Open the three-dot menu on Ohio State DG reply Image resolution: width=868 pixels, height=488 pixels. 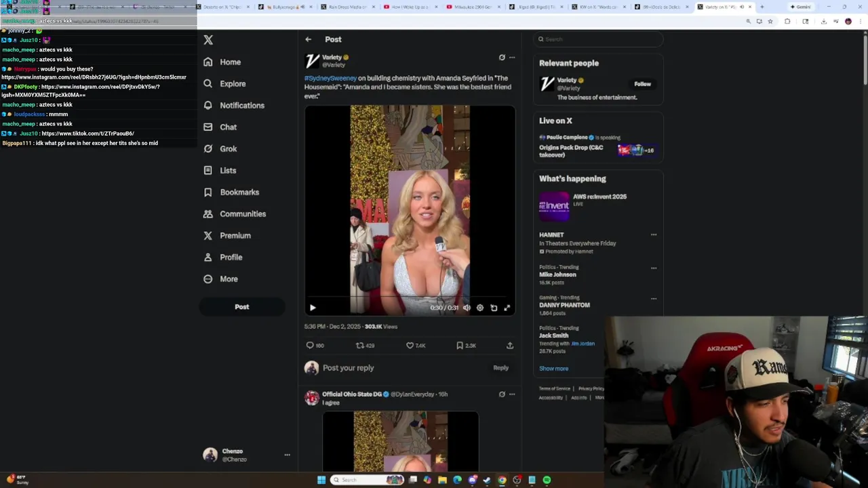tap(512, 394)
